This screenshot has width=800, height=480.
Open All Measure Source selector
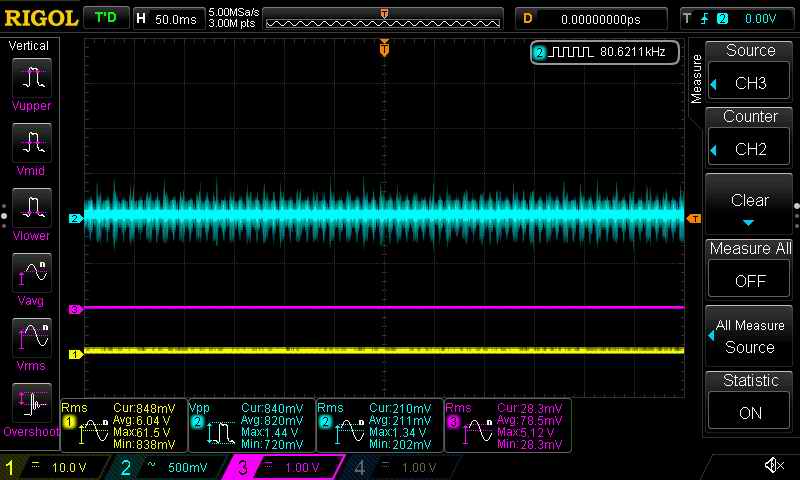coord(750,337)
